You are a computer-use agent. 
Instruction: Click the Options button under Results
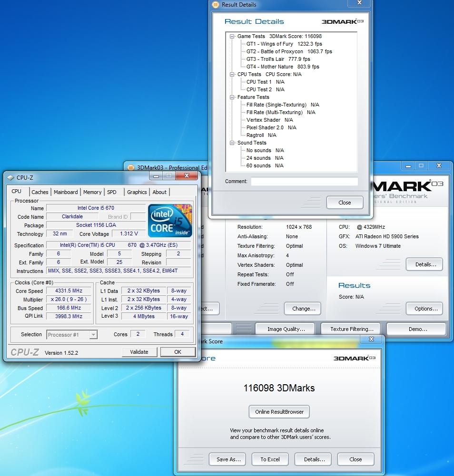click(x=424, y=309)
